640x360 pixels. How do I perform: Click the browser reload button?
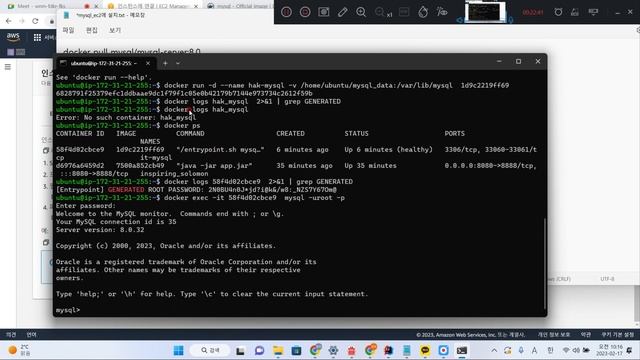click(x=35, y=21)
